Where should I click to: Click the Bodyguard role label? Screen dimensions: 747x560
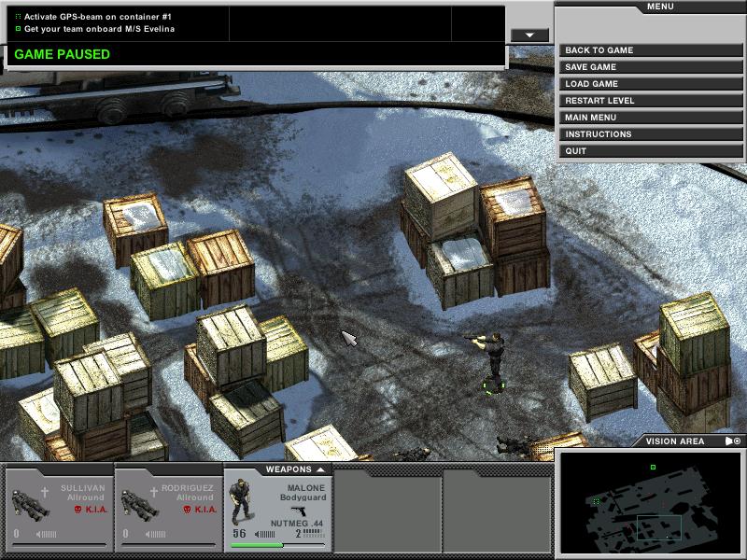[x=303, y=497]
